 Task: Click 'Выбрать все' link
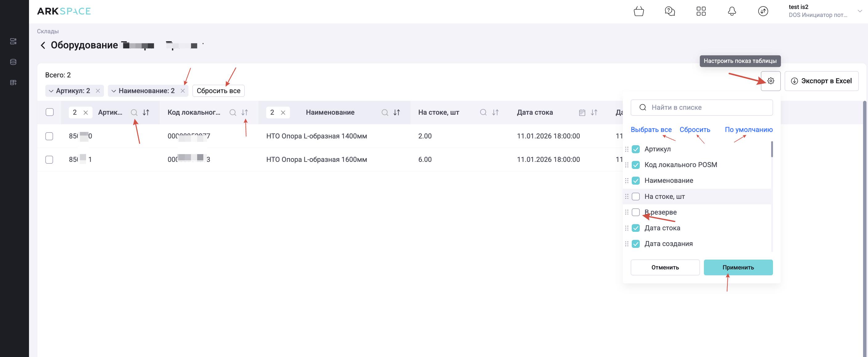(651, 130)
